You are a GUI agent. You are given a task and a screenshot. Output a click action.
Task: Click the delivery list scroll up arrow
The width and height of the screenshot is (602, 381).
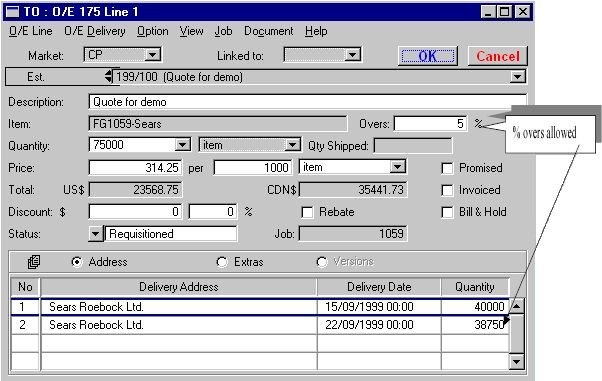[x=516, y=306]
